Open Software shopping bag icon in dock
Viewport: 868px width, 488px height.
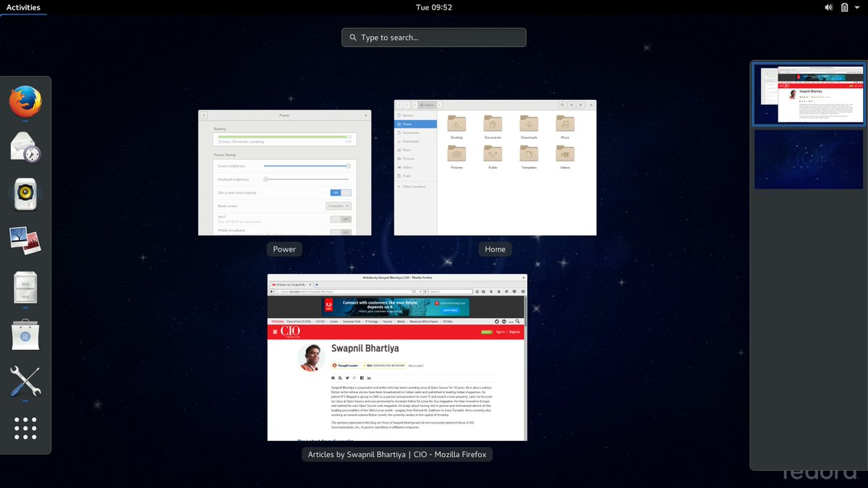tap(25, 334)
